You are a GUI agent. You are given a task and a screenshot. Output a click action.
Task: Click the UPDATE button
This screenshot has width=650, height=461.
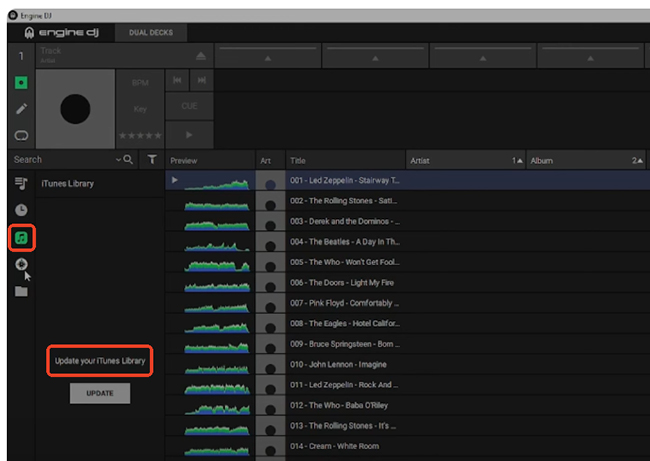[x=100, y=393]
